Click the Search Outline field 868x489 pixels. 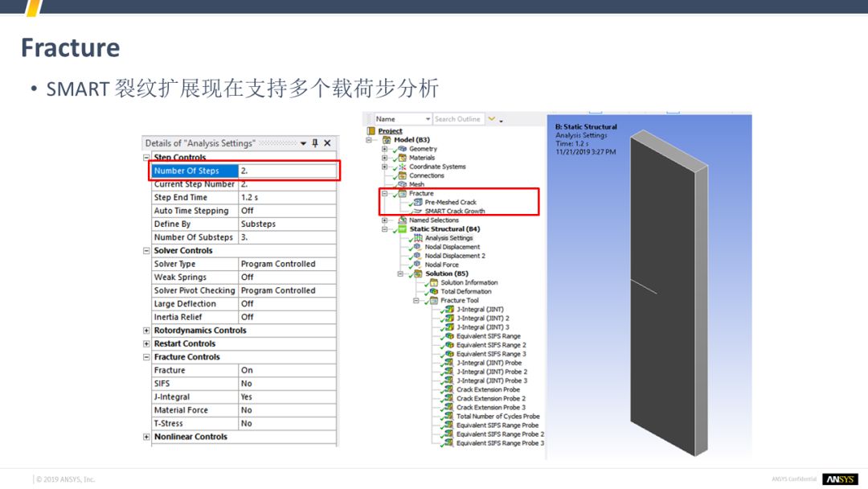457,119
